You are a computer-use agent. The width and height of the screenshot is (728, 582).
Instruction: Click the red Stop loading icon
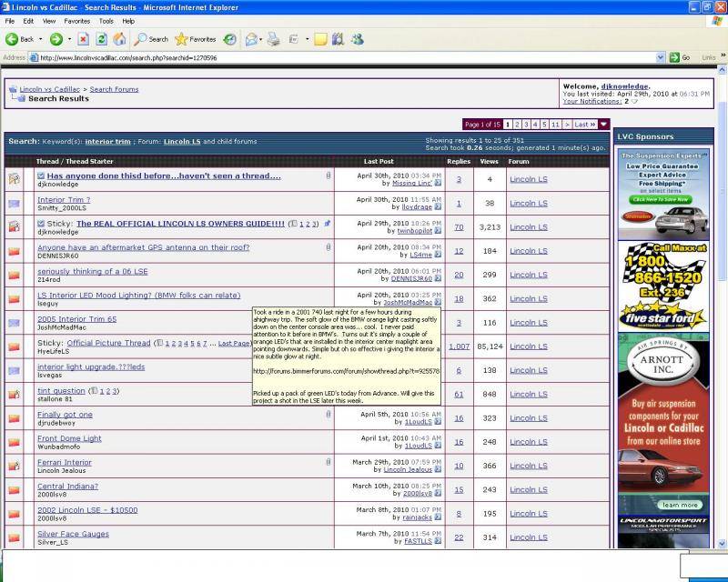pos(83,39)
